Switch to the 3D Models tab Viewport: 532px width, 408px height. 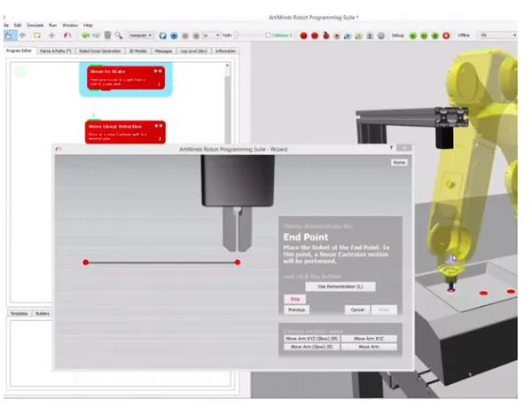(x=137, y=51)
